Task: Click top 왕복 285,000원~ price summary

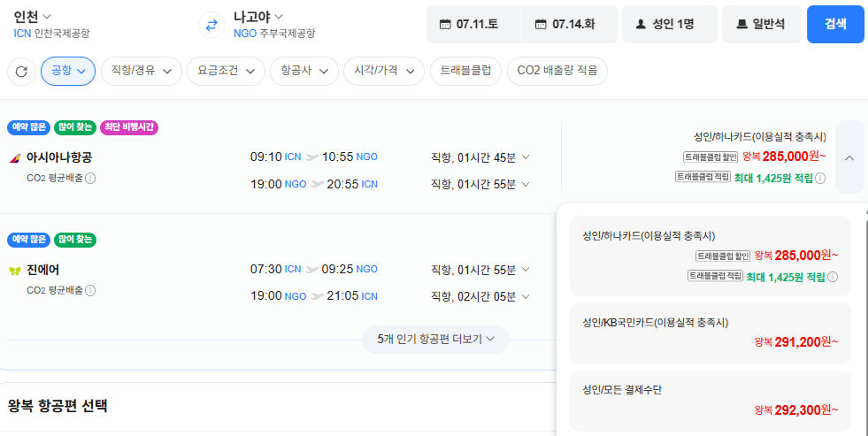Action: [x=785, y=157]
